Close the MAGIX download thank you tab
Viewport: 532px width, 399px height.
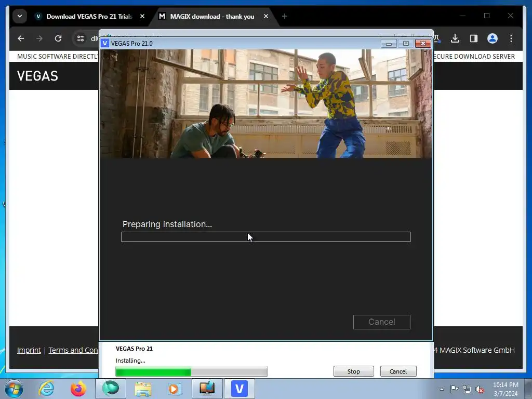(x=266, y=16)
